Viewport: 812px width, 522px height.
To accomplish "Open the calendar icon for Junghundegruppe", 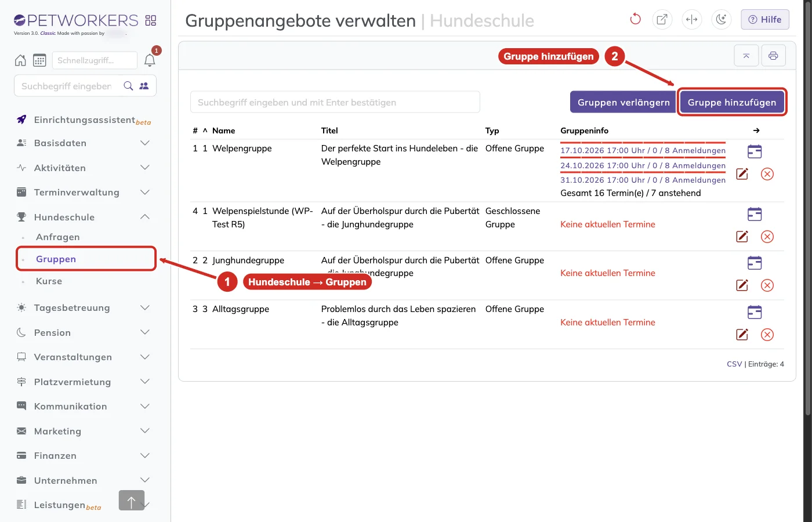I will point(755,263).
